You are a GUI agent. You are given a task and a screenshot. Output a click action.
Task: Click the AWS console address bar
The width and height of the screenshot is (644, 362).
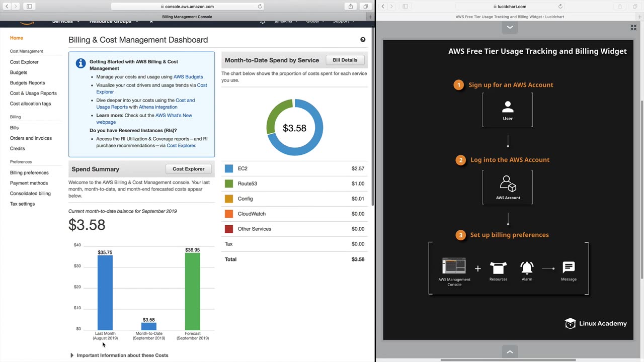(188, 7)
